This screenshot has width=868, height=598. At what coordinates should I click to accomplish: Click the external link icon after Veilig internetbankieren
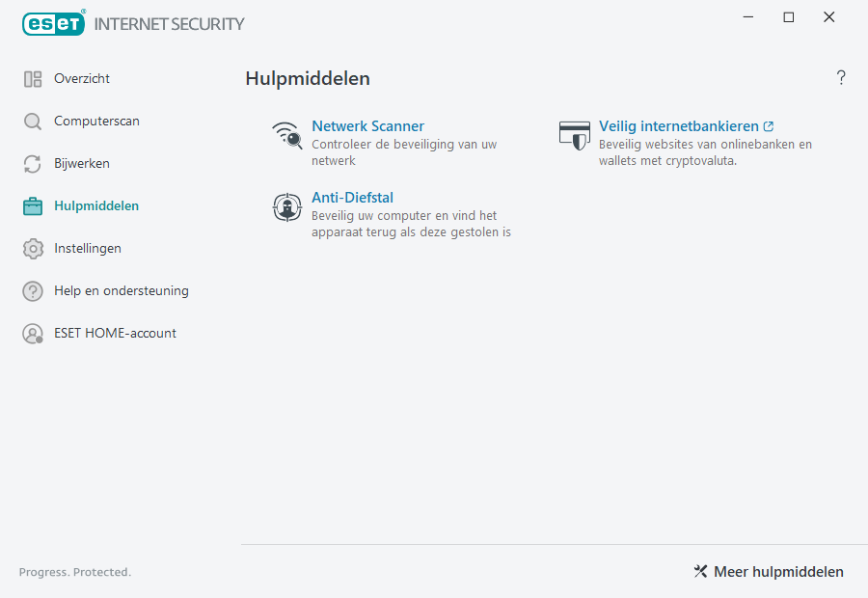click(x=768, y=125)
